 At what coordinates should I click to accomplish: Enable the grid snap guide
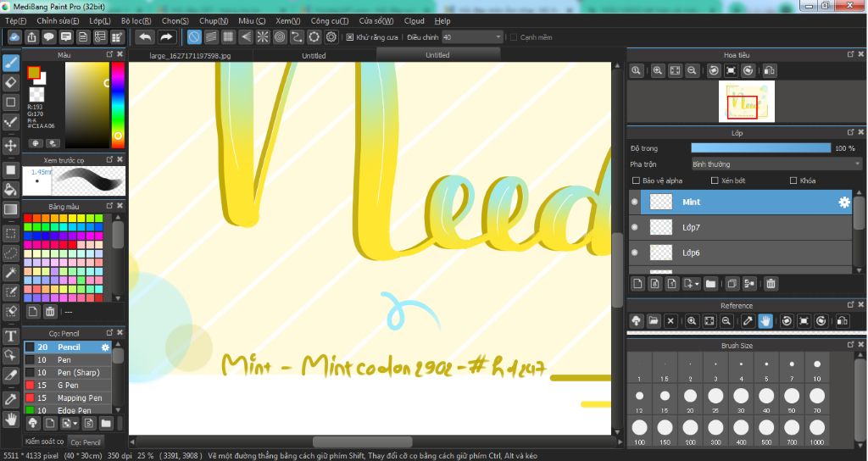coord(228,37)
